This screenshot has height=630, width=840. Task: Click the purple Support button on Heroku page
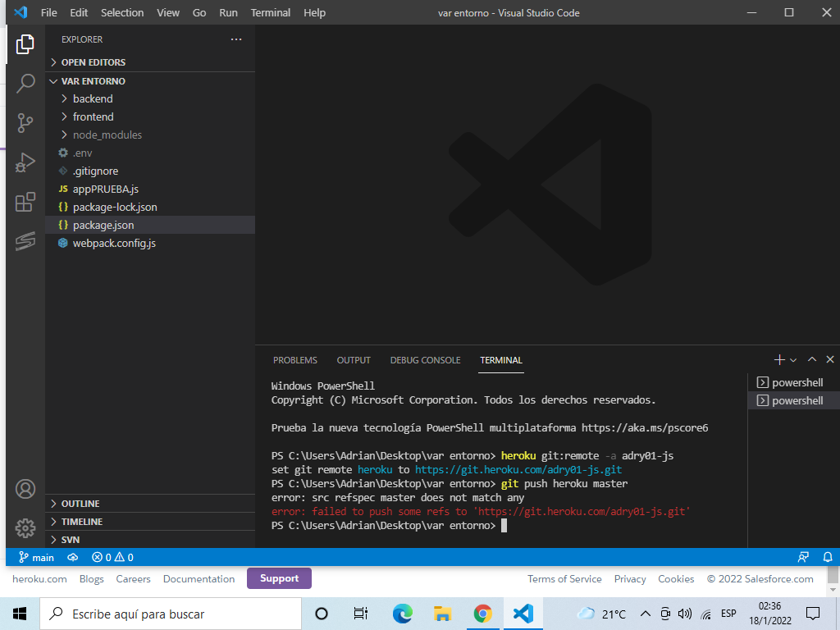[279, 578]
